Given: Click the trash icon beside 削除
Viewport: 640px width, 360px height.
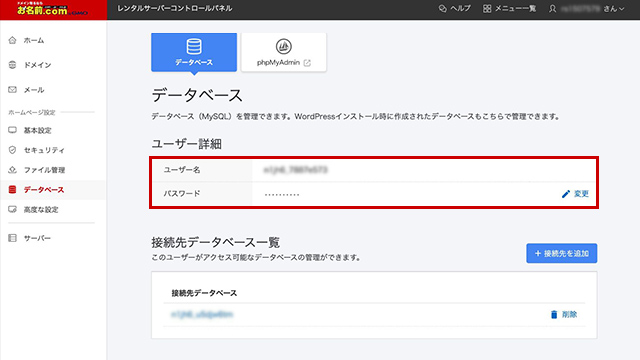Looking at the screenshot, I should (554, 314).
